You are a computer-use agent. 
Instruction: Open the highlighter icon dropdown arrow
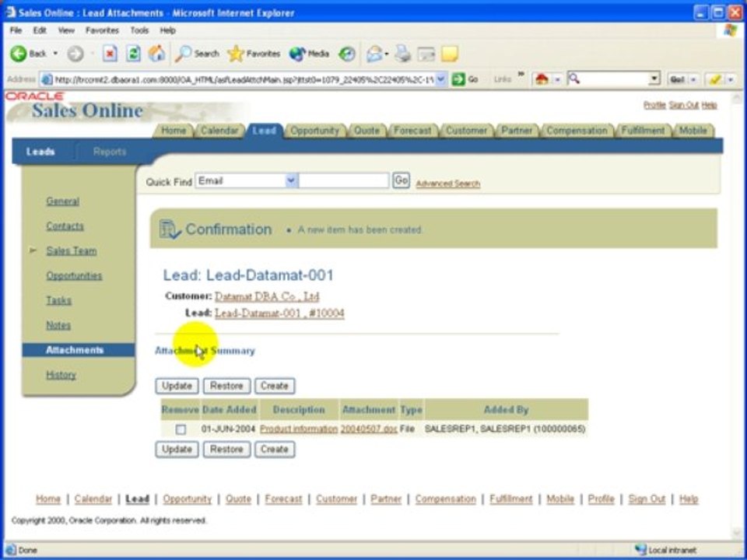pos(731,79)
